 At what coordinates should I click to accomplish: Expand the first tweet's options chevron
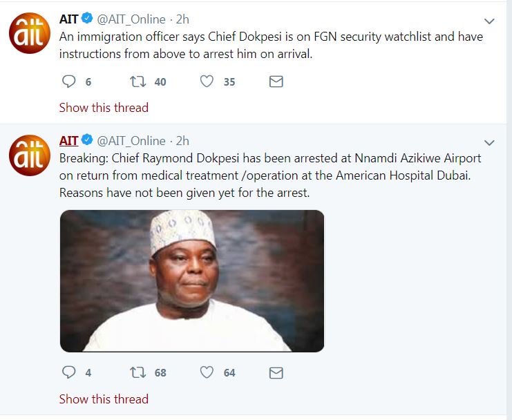pyautogui.click(x=489, y=21)
